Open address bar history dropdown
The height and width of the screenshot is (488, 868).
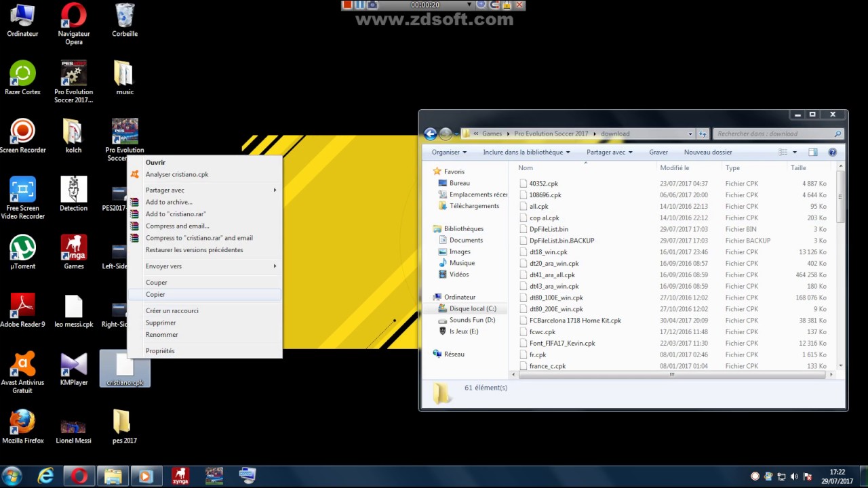(690, 134)
